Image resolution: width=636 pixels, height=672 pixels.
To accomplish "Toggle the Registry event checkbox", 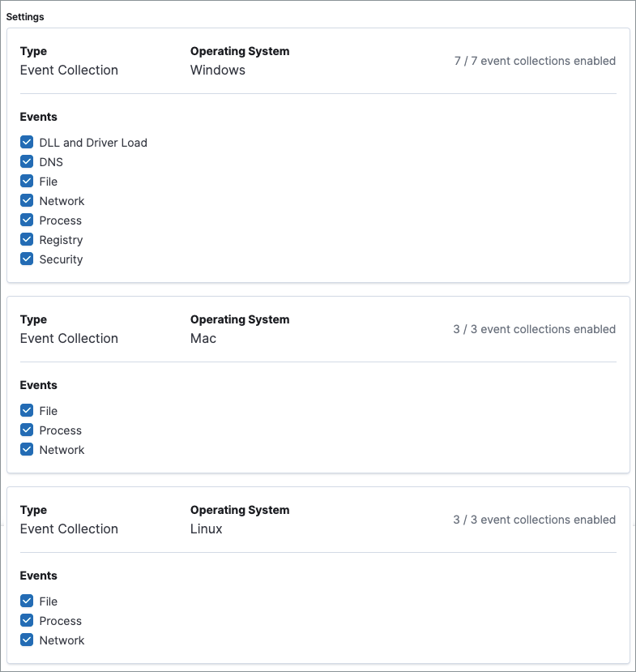I will point(27,240).
